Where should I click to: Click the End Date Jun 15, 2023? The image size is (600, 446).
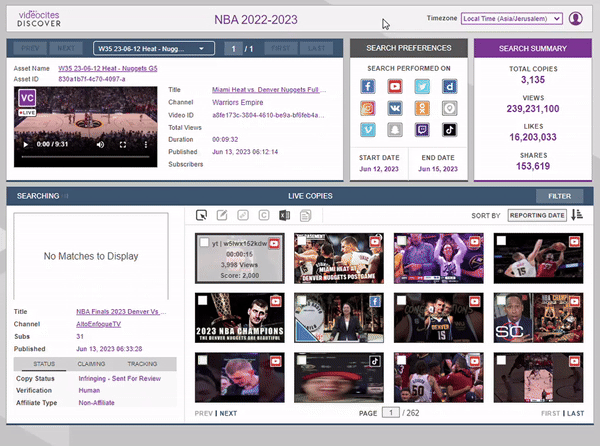[x=438, y=169]
